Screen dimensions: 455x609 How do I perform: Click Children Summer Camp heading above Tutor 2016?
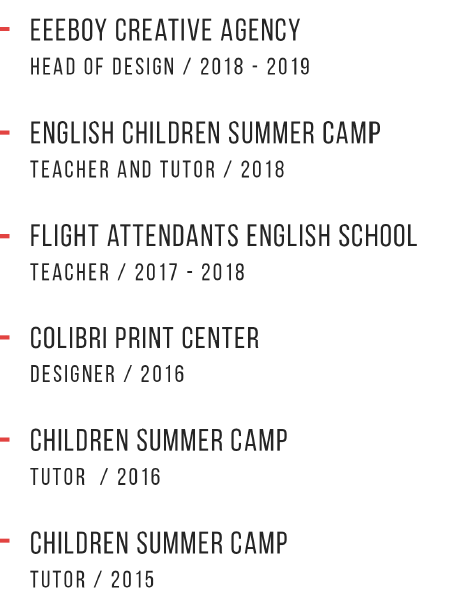[x=159, y=440]
